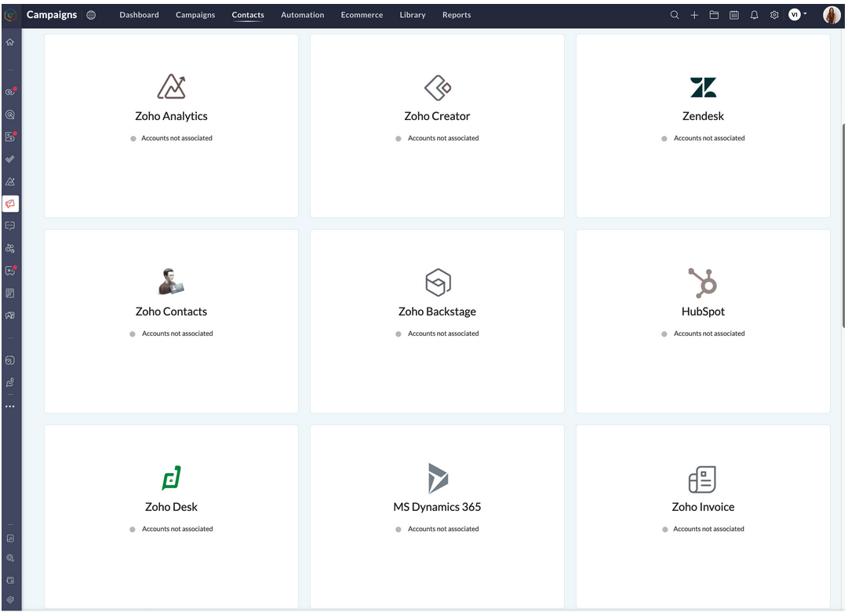Click the Zoho Creator diamond logo
Viewport: 848px width, 616px height.
pyautogui.click(x=438, y=88)
